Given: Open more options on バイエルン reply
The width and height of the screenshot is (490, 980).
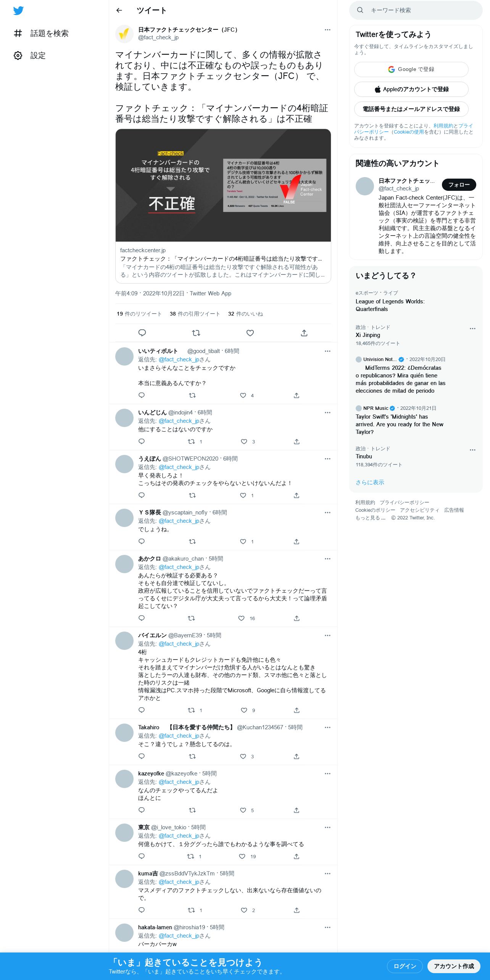Looking at the screenshot, I should [327, 635].
